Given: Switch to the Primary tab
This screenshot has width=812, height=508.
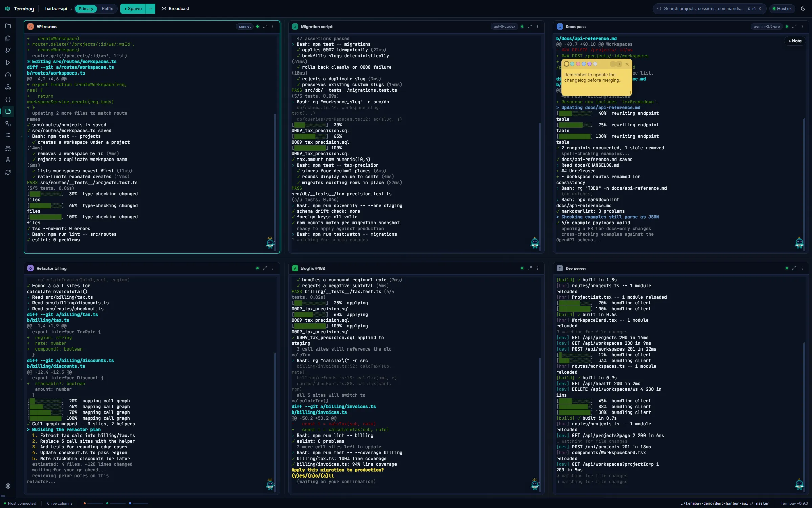Looking at the screenshot, I should click(86, 9).
